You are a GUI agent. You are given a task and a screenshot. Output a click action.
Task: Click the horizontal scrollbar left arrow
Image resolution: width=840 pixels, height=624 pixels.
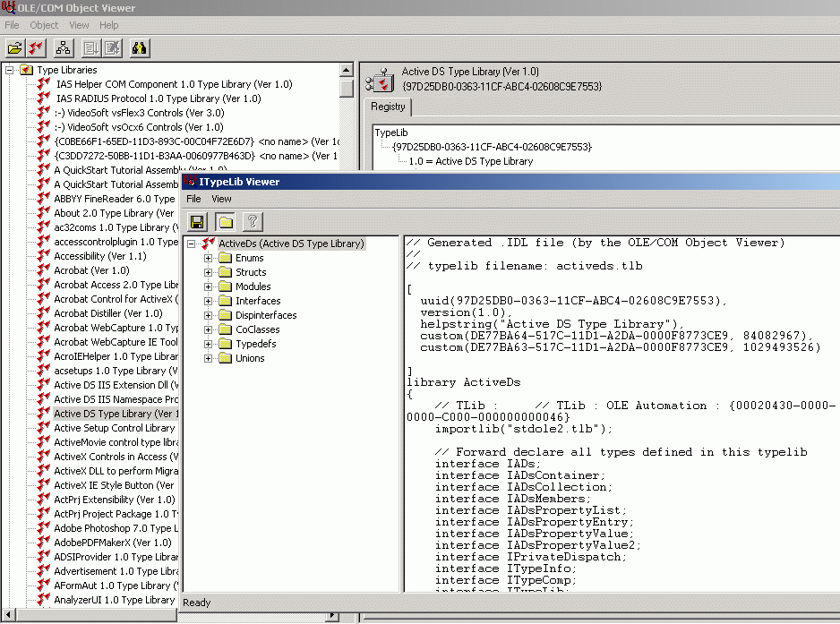point(7,615)
